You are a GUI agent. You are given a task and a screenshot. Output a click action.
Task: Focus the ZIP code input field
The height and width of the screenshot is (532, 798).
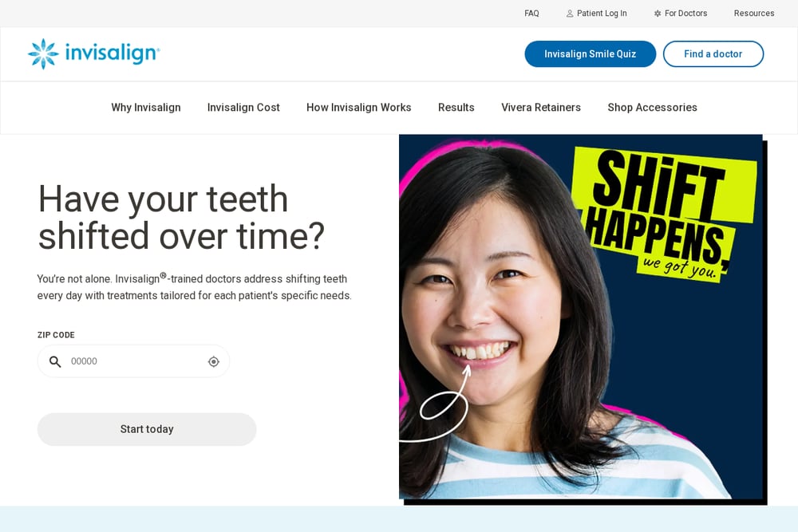pyautogui.click(x=133, y=361)
